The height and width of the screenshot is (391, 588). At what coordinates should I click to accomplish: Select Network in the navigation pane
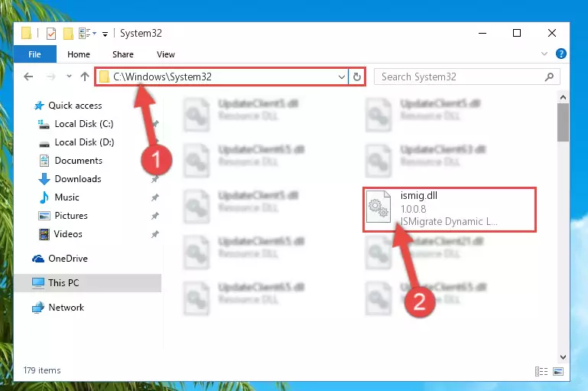[x=66, y=308]
